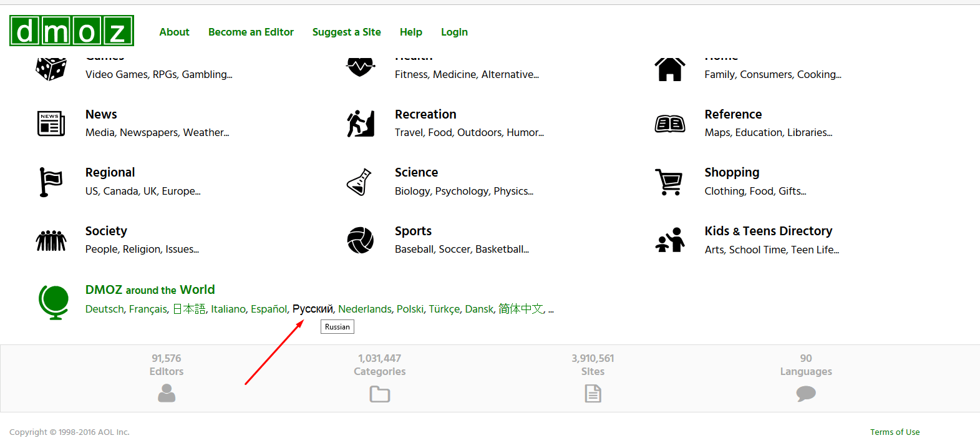Image resolution: width=980 pixels, height=443 pixels.
Task: Click the 1,031,447 Categories count
Action: click(x=380, y=358)
